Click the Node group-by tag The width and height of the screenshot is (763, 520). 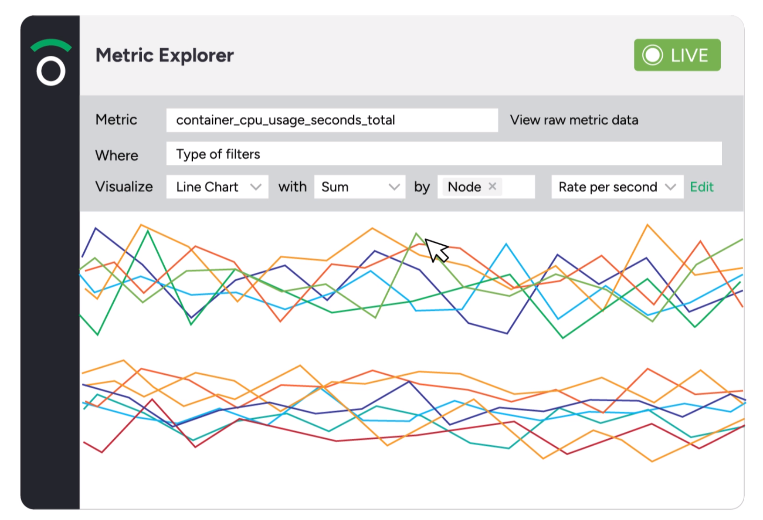(470, 186)
